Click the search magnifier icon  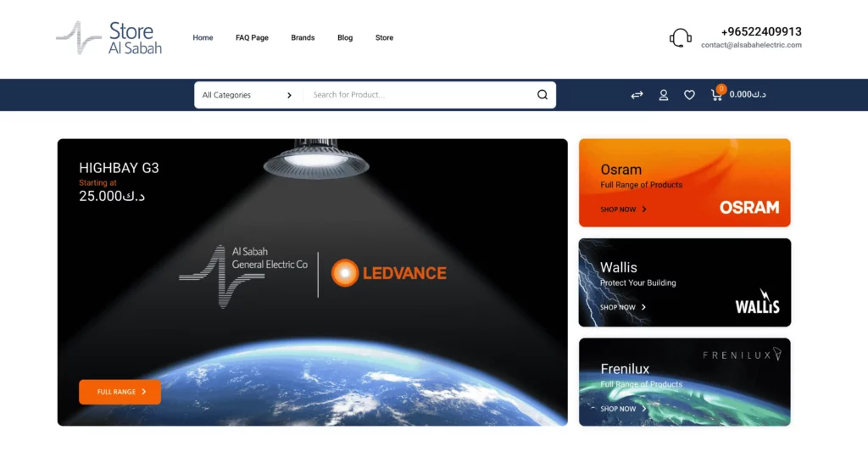[x=542, y=95]
